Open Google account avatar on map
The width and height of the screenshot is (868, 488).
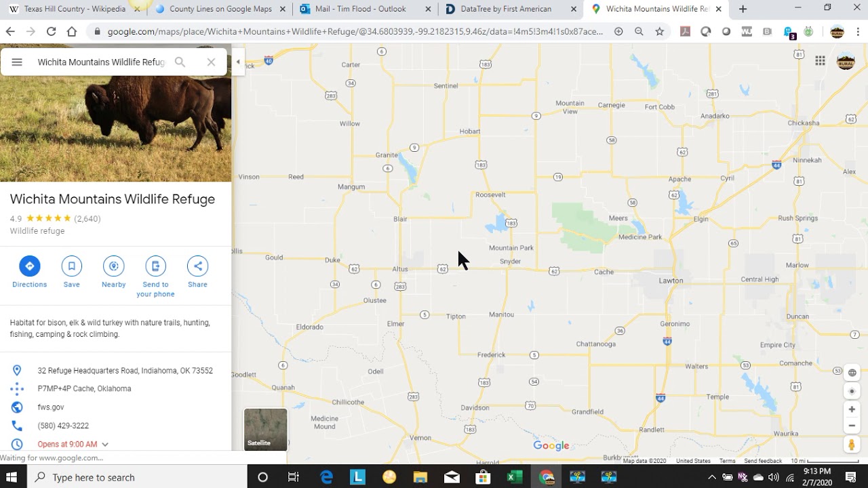pyautogui.click(x=846, y=61)
